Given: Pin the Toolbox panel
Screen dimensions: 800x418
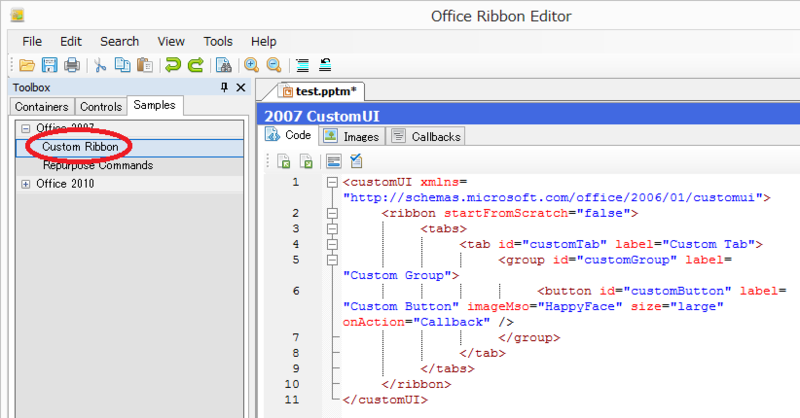Looking at the screenshot, I should coord(224,87).
